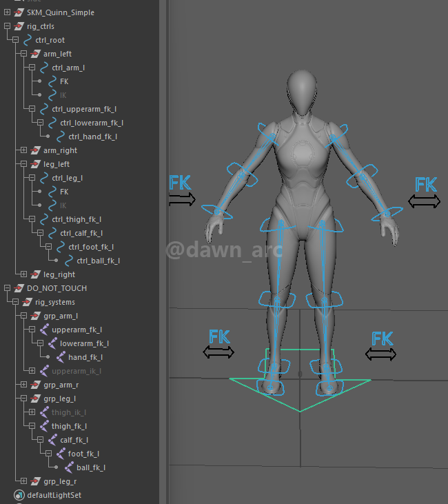Click the ctrl_hand_fk_l curve icon
This screenshot has width=448, height=504.
61,137
